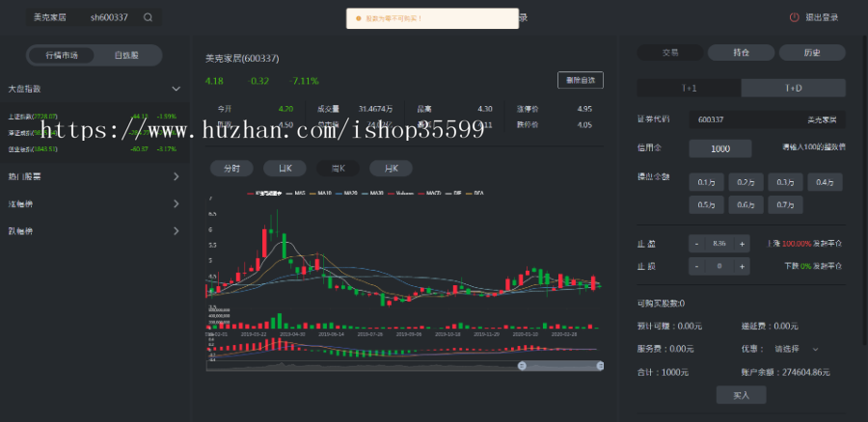The image size is (868, 422).
Task: Open the 优惠 请选择 dropdown
Action: [x=796, y=349]
